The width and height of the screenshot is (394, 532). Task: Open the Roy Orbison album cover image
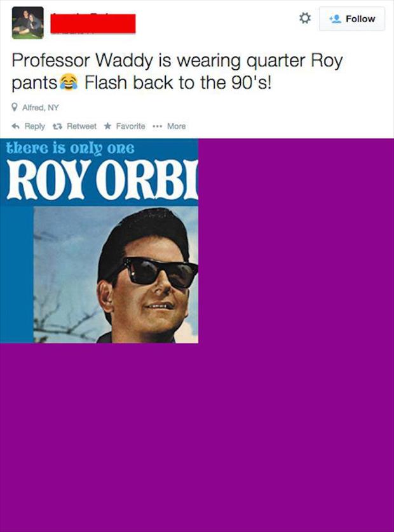coord(99,241)
